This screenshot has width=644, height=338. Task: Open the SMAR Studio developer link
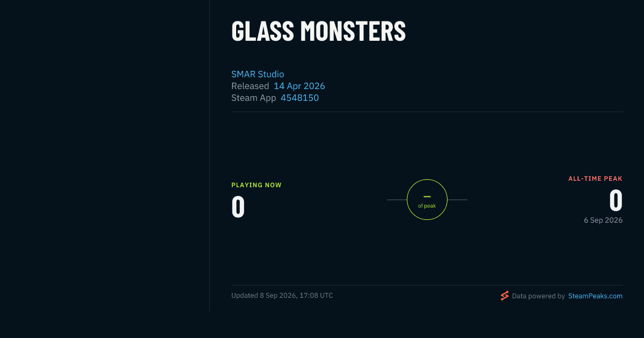258,74
